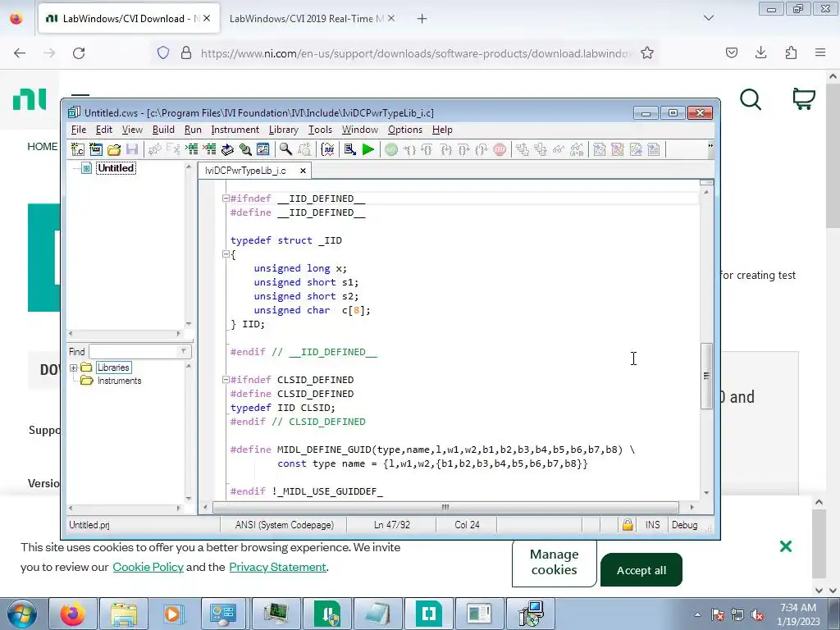Open the NI shopping cart icon
Screen dimensions: 840x630
(804, 99)
